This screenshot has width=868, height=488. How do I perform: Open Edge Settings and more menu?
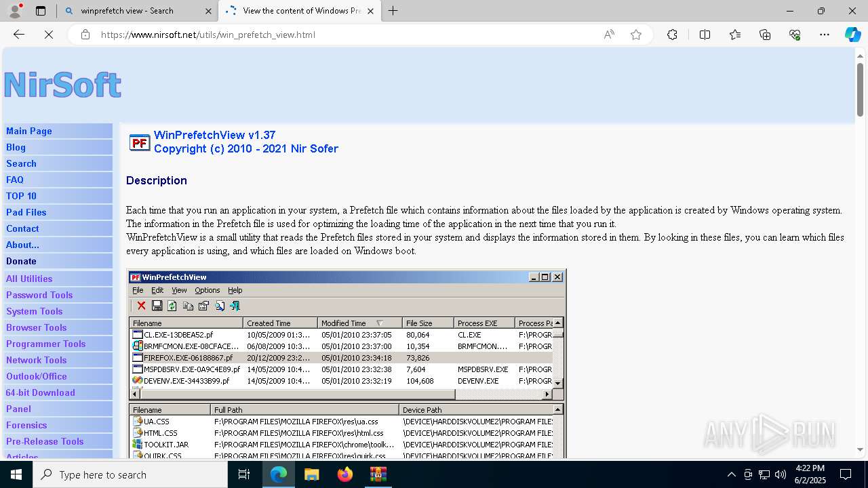point(825,35)
